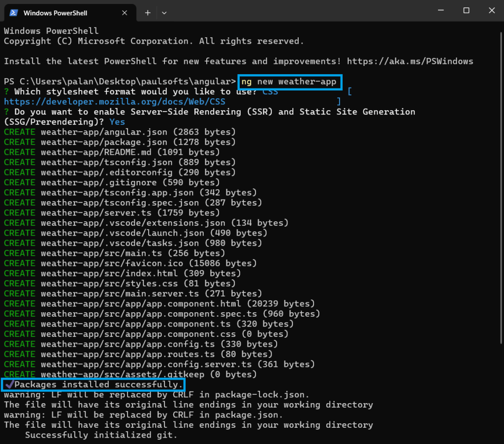The width and height of the screenshot is (504, 444).
Task: Click the app.component.ts (320 bytes) line
Action: 149,324
